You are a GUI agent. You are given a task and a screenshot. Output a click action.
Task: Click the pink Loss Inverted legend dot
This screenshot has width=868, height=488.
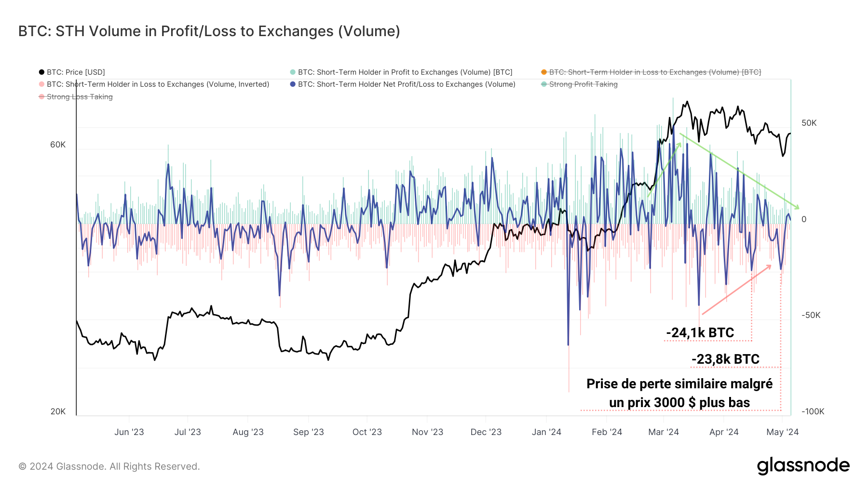[x=41, y=84]
